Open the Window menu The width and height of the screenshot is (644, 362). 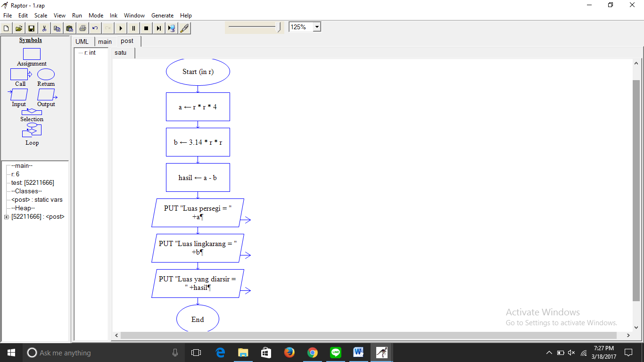pos(134,16)
